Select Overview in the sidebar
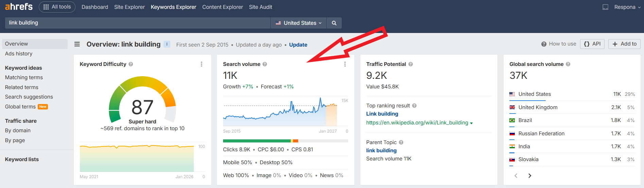 click(x=35, y=44)
